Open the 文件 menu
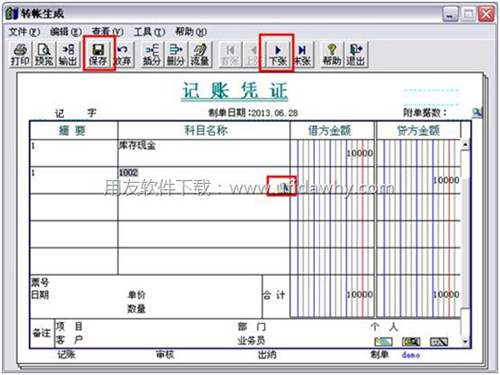Screen dimensions: 500x375 24,32
